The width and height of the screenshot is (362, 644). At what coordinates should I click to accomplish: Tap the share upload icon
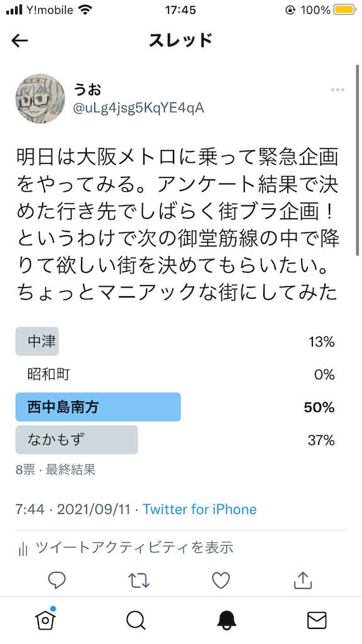(x=302, y=579)
